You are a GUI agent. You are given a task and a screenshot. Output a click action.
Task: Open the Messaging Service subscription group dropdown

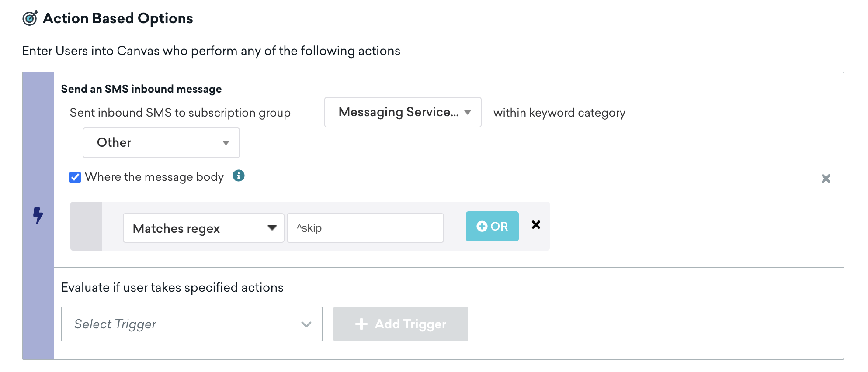point(403,112)
